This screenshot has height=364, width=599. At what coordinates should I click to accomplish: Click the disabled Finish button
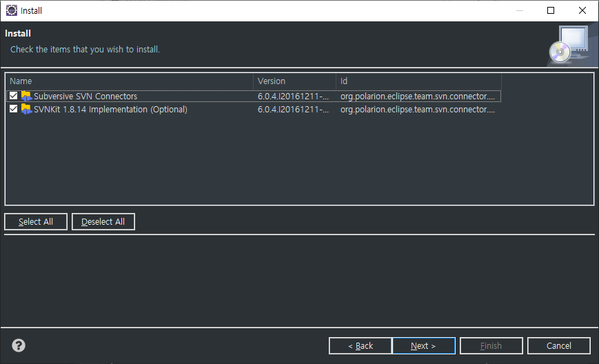[x=491, y=345]
